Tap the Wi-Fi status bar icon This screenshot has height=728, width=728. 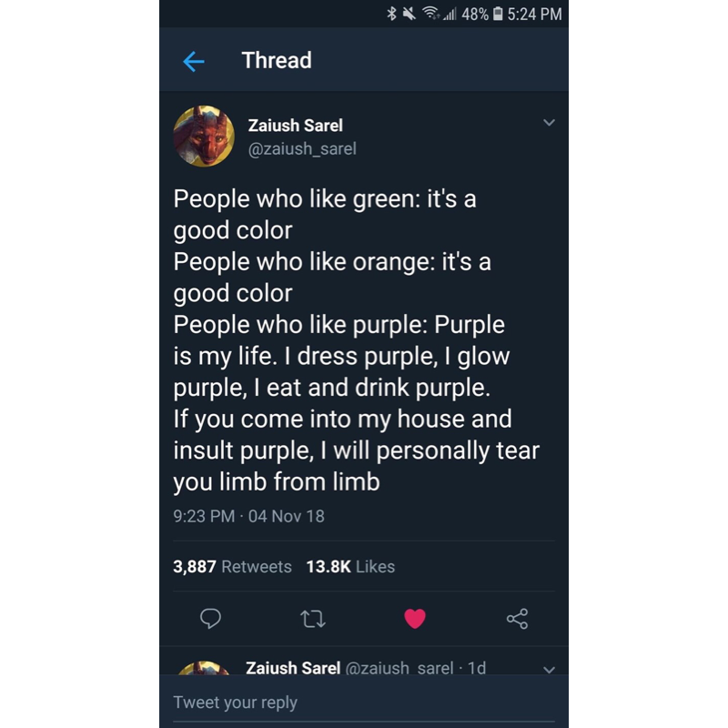pos(430,14)
